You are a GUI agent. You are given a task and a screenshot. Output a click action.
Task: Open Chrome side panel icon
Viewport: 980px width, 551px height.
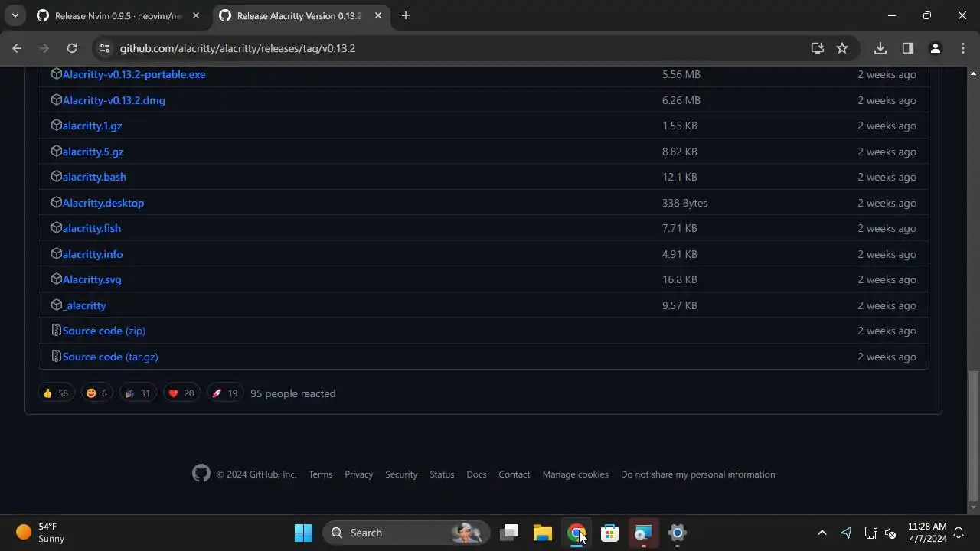(x=908, y=48)
